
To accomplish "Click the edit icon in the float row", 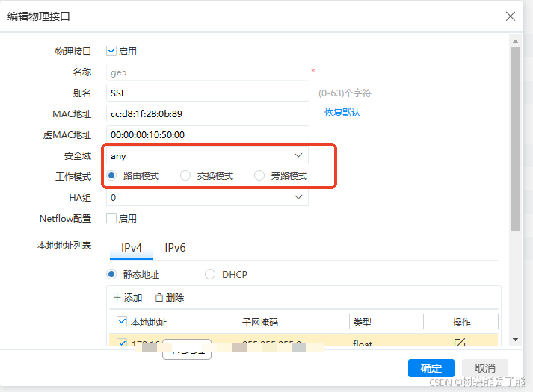I will click(460, 343).
